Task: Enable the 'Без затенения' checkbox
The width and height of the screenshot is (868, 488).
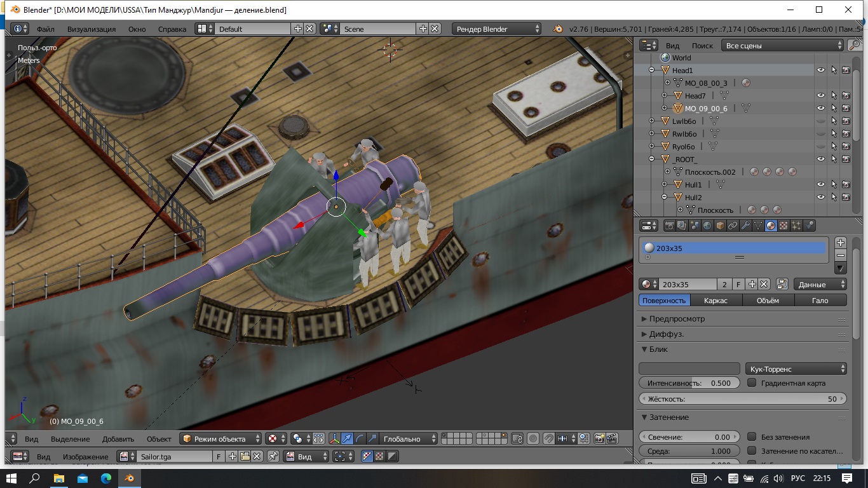Action: [x=752, y=437]
